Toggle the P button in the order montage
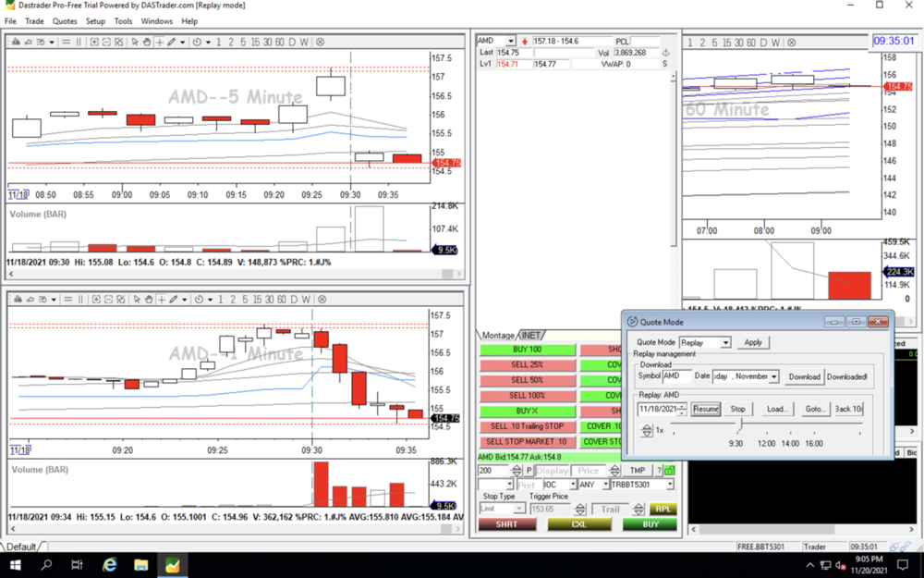This screenshot has width=924, height=578. pos(529,471)
